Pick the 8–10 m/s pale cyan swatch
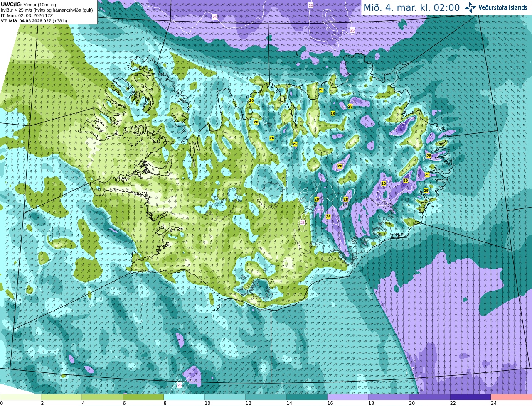The height and width of the screenshot is (406, 532). (184, 397)
